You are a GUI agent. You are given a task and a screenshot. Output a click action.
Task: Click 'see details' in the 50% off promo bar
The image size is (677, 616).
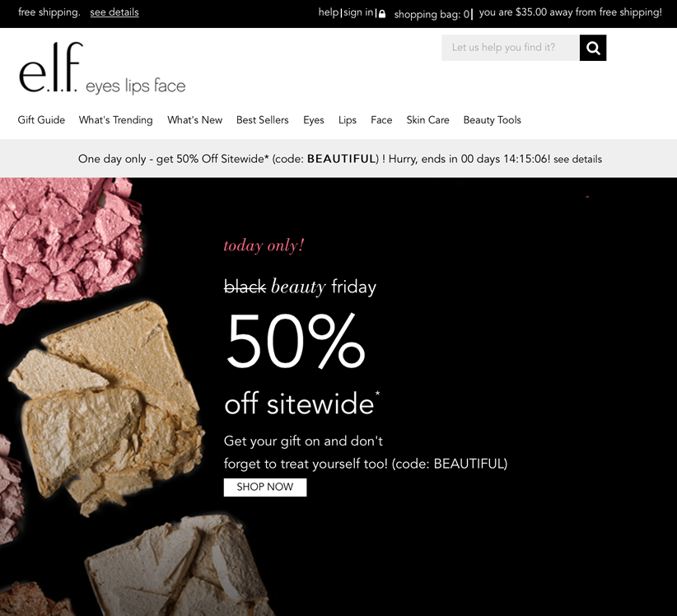click(x=577, y=159)
